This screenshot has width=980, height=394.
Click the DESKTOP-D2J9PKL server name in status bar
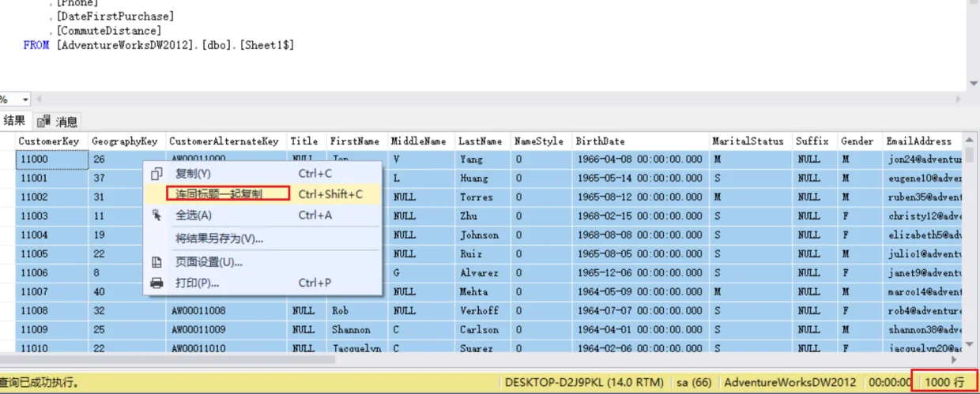coord(583,382)
